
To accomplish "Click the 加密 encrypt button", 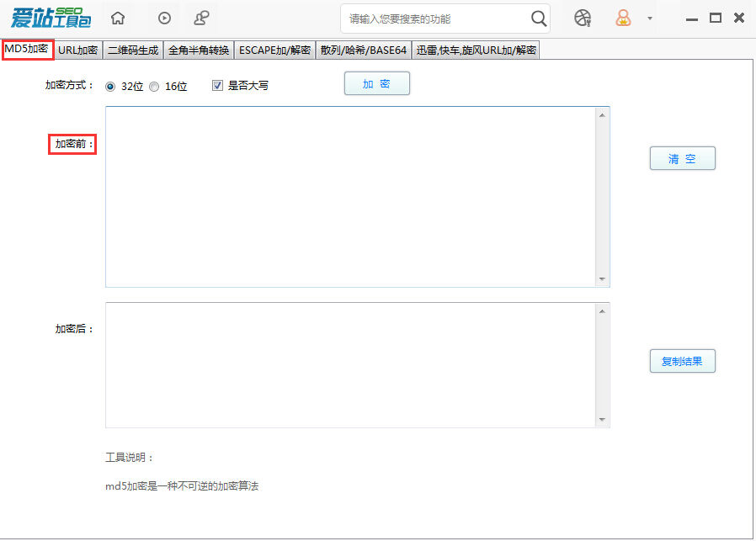I will pos(376,83).
